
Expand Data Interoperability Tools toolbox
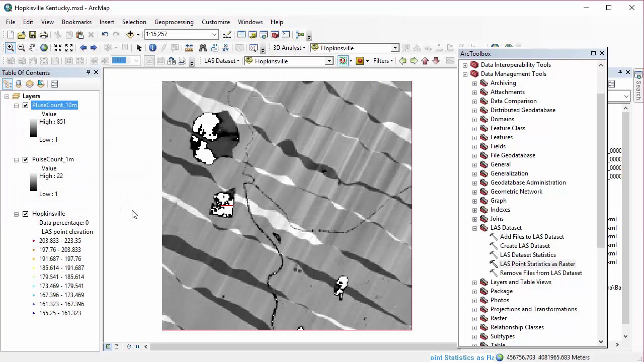[x=465, y=65]
